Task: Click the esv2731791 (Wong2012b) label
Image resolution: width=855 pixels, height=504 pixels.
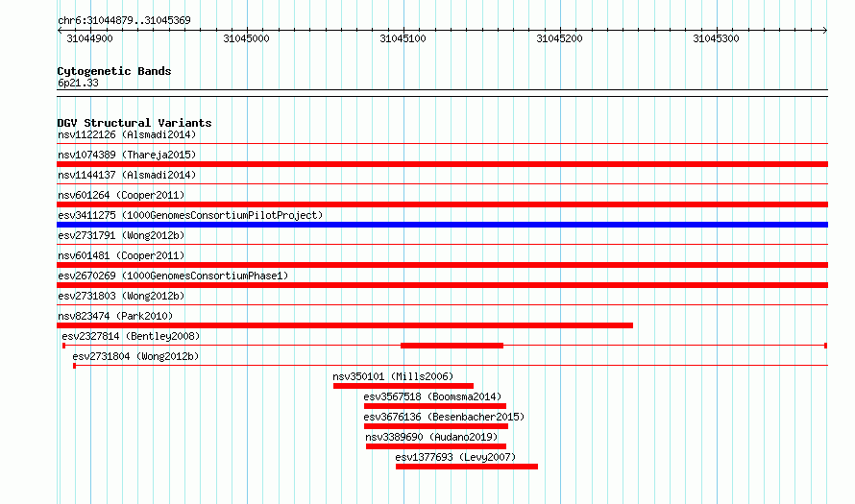Action: 121,235
